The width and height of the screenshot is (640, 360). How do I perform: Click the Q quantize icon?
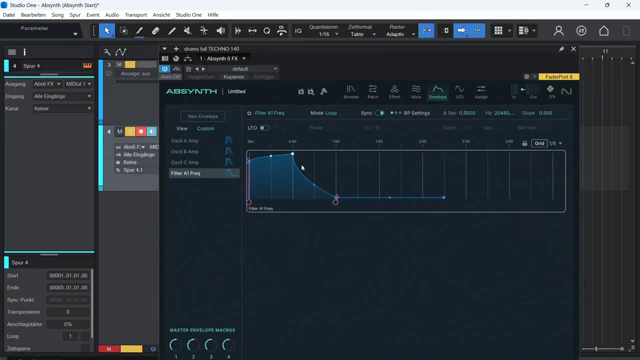(267, 31)
